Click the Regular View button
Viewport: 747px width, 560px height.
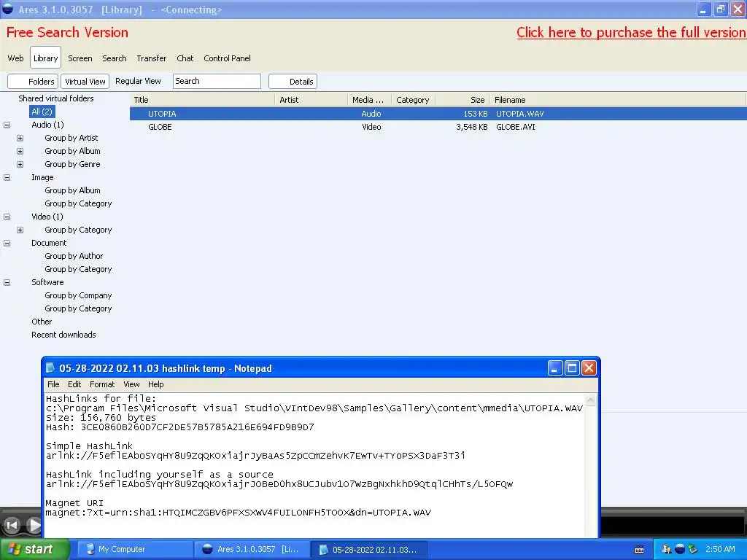(x=138, y=81)
